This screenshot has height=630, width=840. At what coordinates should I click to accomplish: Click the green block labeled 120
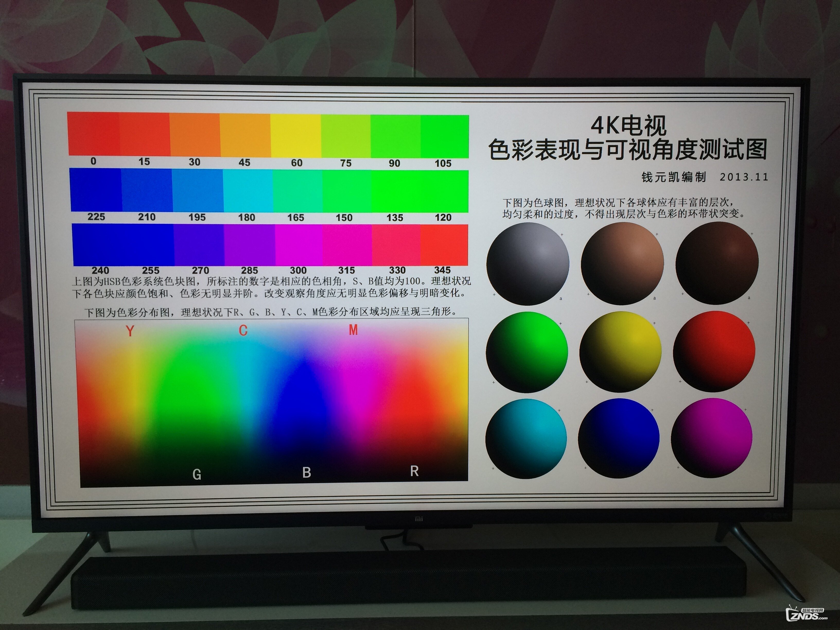444,191
